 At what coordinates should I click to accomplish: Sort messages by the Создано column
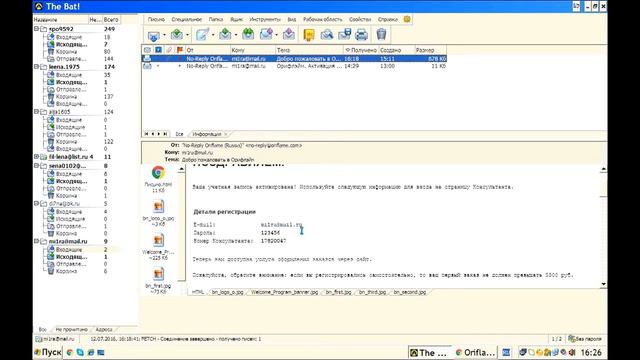click(396, 50)
